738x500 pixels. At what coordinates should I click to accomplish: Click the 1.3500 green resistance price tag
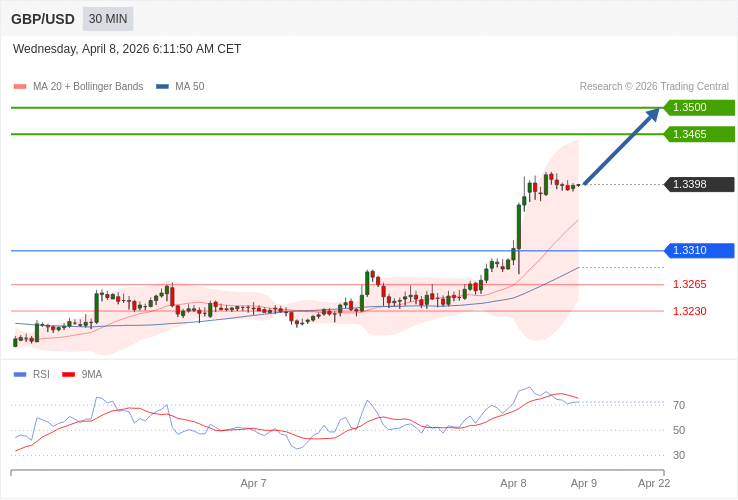coord(699,107)
